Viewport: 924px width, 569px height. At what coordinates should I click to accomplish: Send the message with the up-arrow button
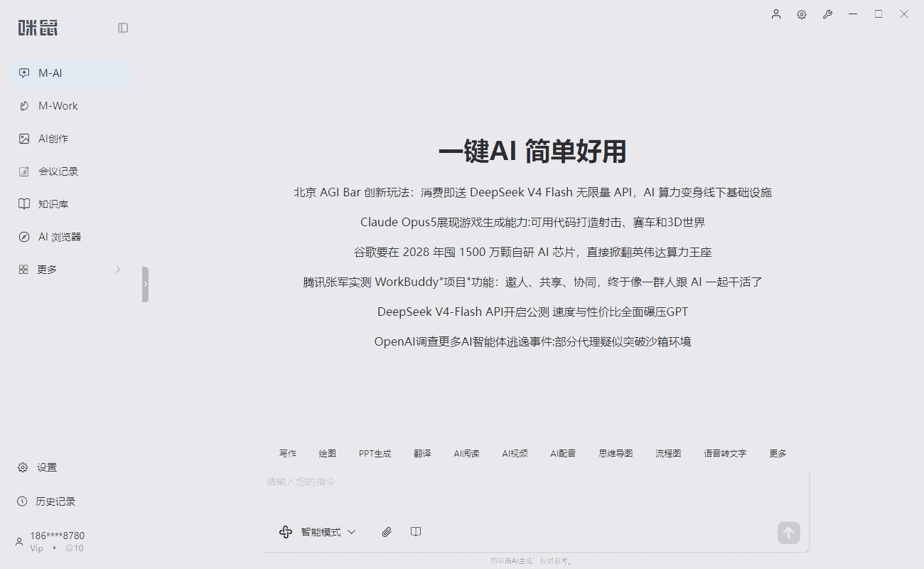click(x=789, y=532)
